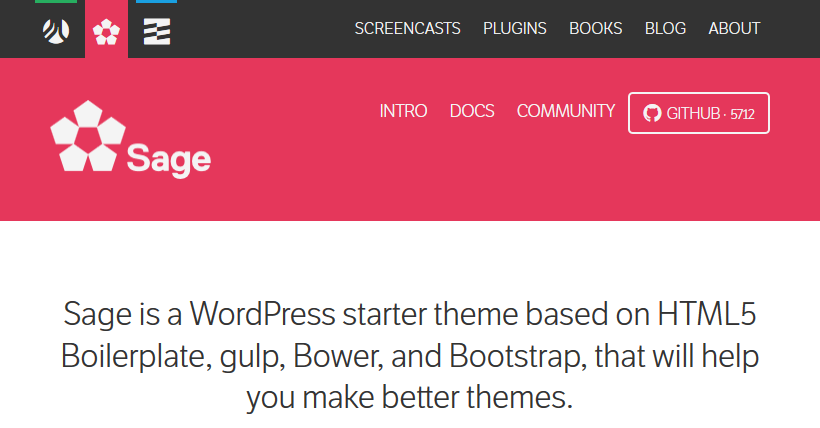The width and height of the screenshot is (820, 428).
Task: Go to the Plugins page
Action: coord(515,28)
